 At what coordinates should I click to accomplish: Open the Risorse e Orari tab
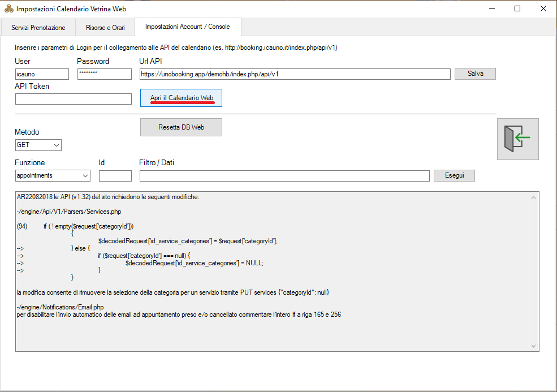pyautogui.click(x=105, y=28)
